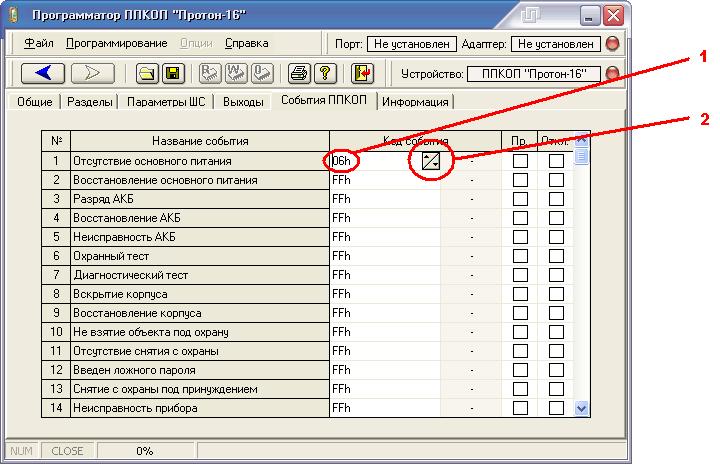The height and width of the screenshot is (464, 720).
Task: Select row Вскрытие корпуса
Action: pos(200,294)
